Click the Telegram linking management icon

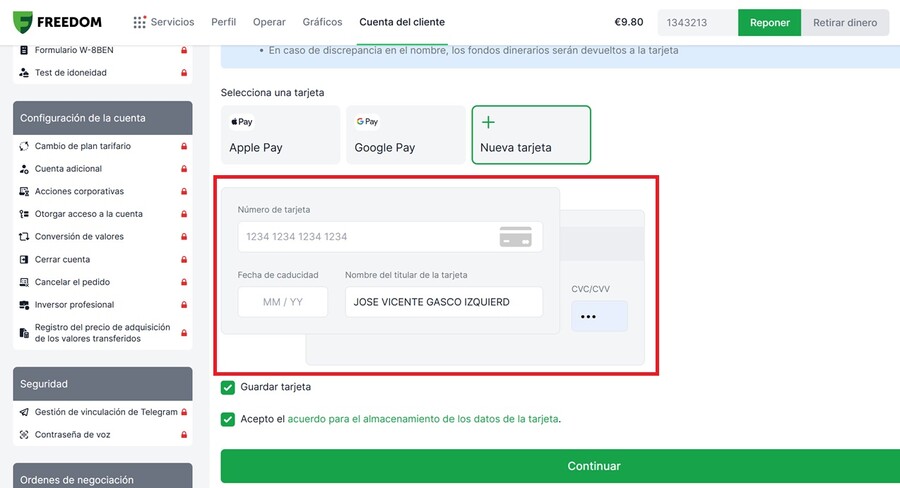[x=24, y=412]
